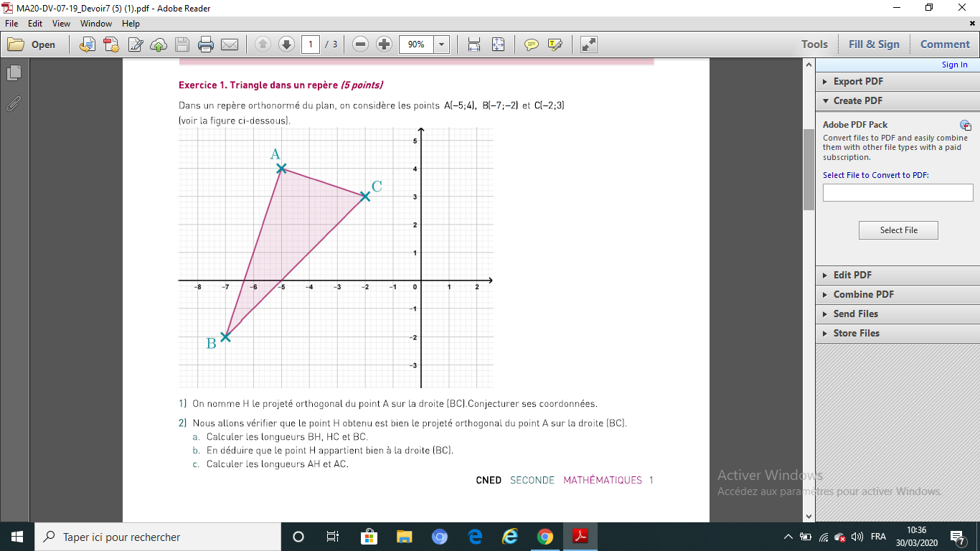The height and width of the screenshot is (551, 980).
Task: Click the email envelope icon
Action: (x=230, y=44)
